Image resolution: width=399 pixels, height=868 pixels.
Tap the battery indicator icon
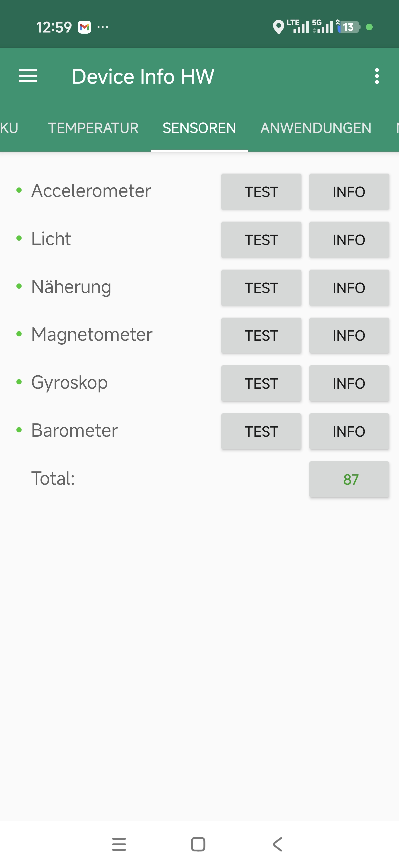[x=349, y=27]
